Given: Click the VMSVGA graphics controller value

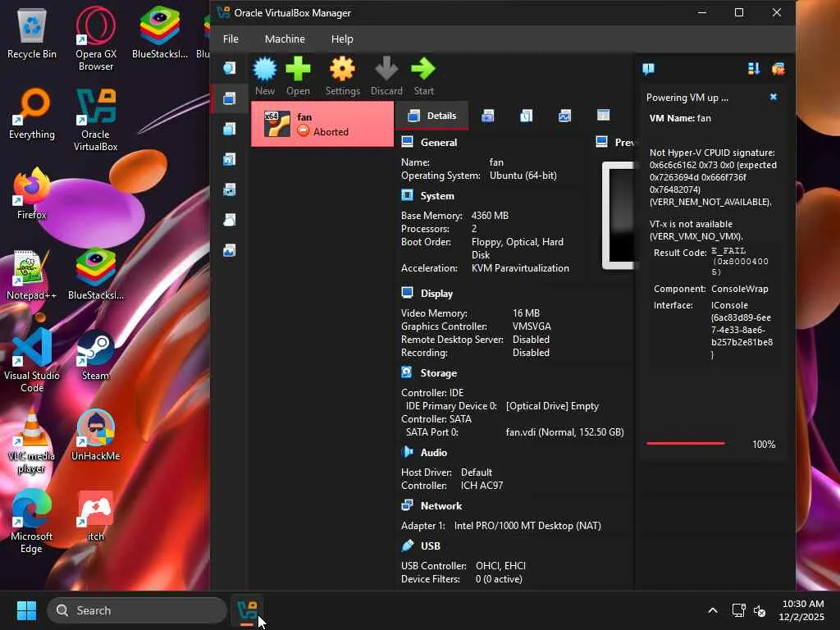Looking at the screenshot, I should point(532,326).
